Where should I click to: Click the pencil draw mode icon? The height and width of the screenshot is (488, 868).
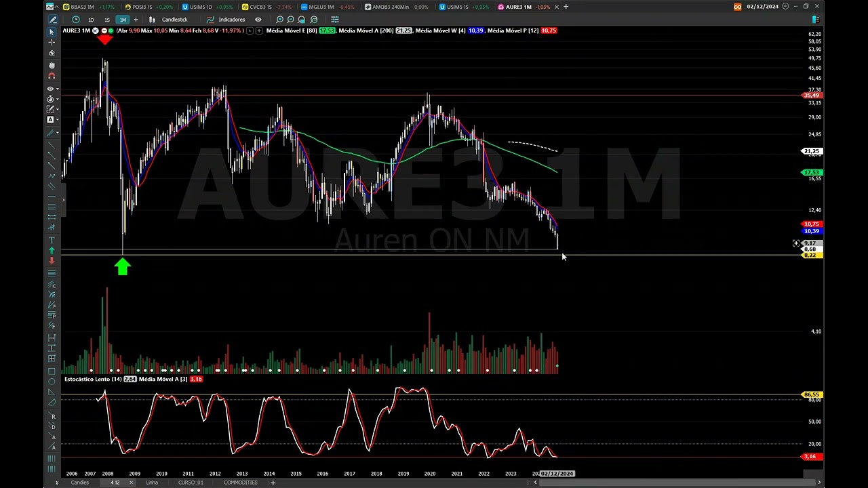point(52,20)
